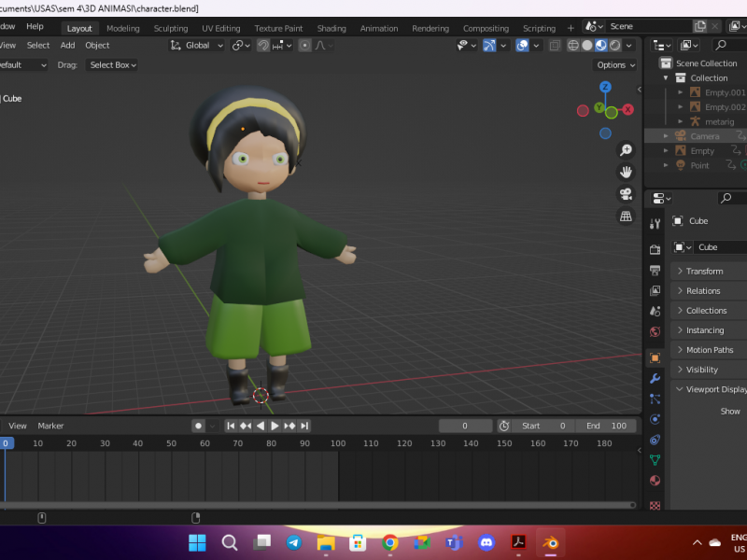
Task: Click the zoom in/out viewport gizmo
Action: (626, 150)
